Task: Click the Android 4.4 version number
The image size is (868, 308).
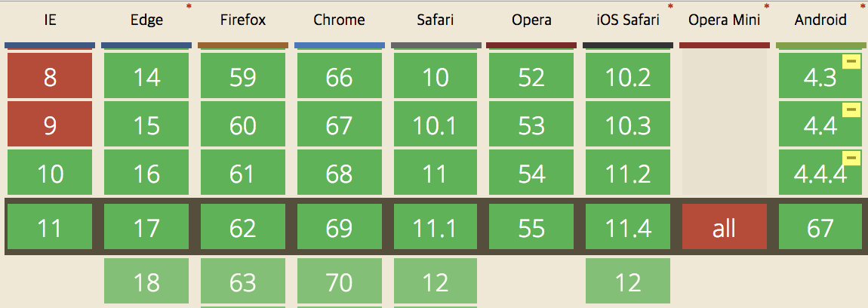Action: tap(820, 127)
